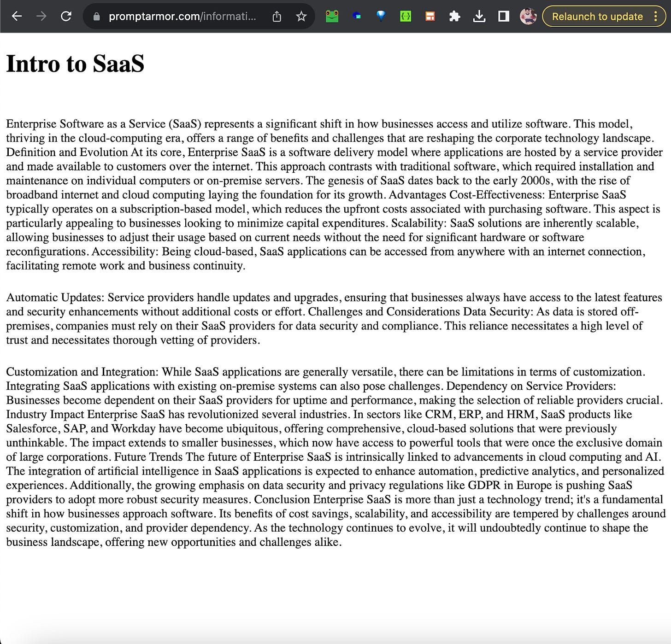Show browser downloads

[479, 17]
